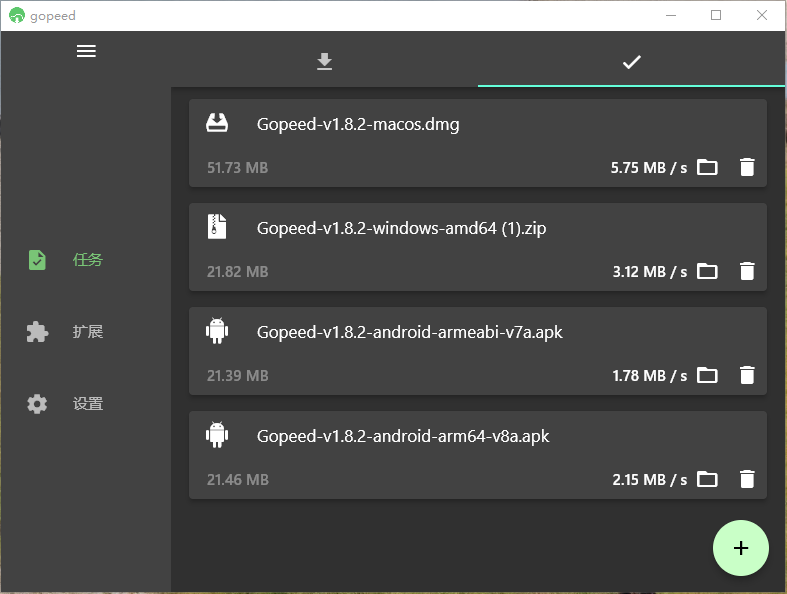Open the 扩展 (Extensions) sidebar item

86,332
